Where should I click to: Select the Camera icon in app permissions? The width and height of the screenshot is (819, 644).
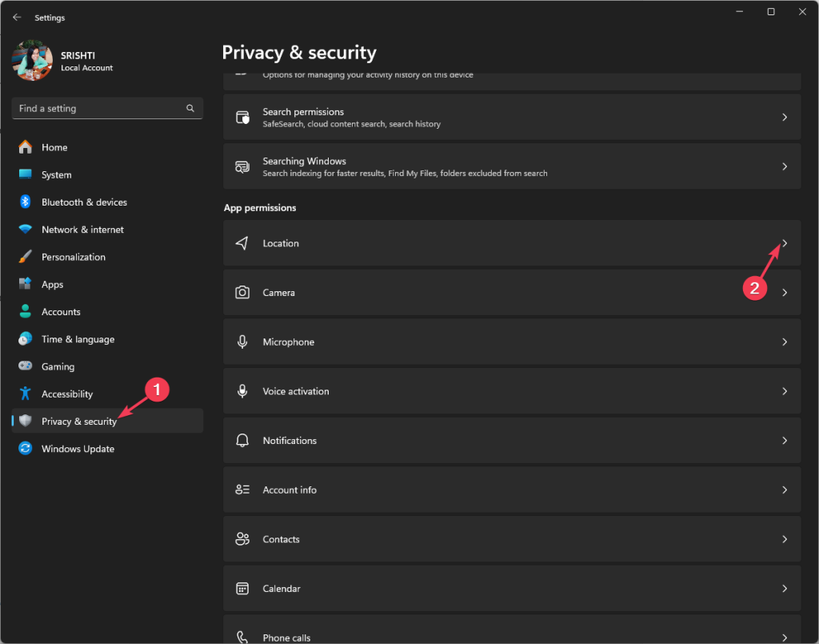tap(242, 292)
